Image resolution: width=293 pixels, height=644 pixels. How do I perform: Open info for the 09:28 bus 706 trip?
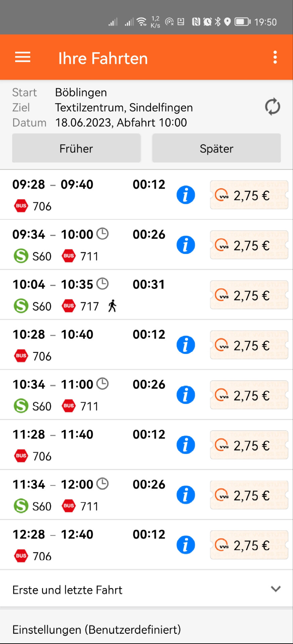pyautogui.click(x=186, y=195)
